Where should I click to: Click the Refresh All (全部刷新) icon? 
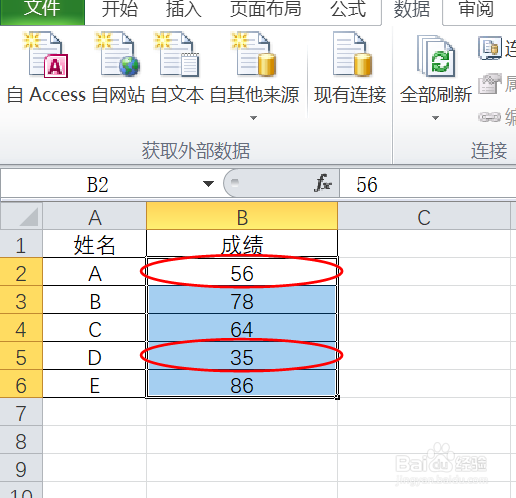(435, 56)
